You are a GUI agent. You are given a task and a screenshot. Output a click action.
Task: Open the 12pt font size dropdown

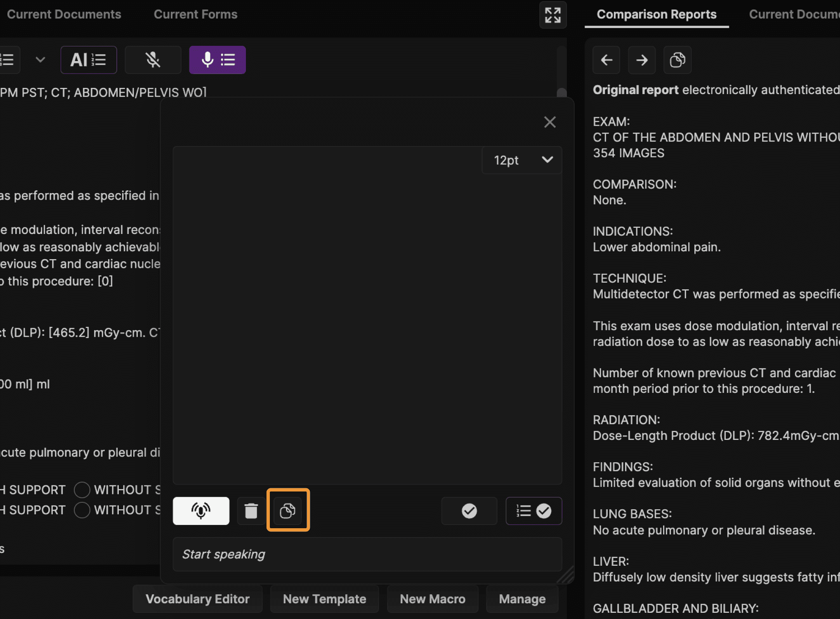pos(521,160)
